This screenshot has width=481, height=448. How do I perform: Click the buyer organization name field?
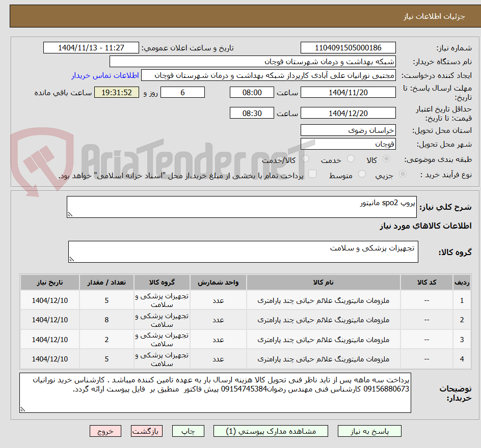tap(252, 62)
